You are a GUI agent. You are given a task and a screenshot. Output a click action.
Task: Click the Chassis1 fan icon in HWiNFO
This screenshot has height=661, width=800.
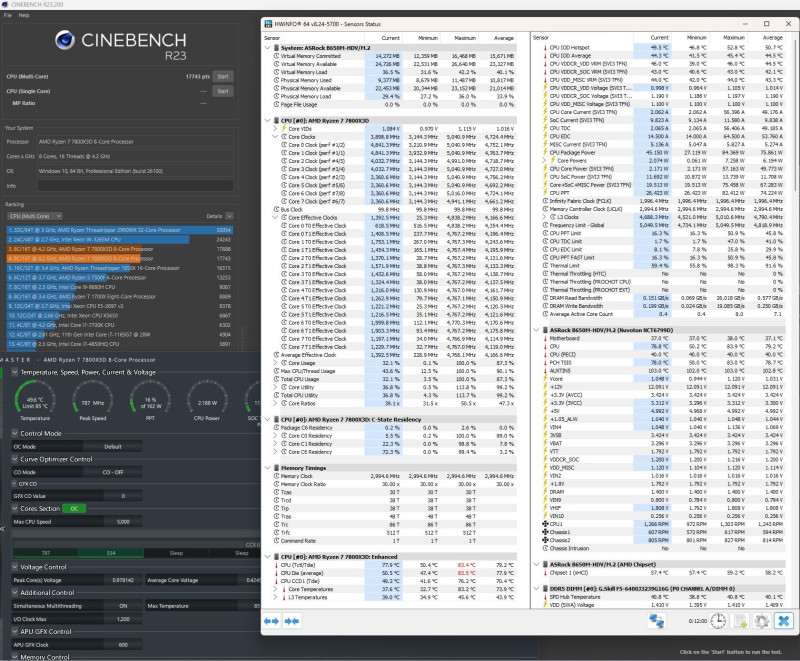tap(545, 532)
